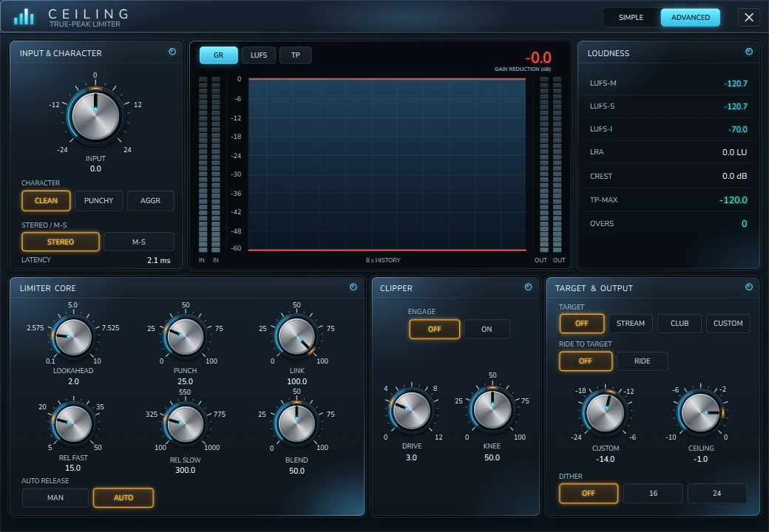Click the LUFS-M value -120.7
This screenshot has width=769, height=532.
pos(736,83)
